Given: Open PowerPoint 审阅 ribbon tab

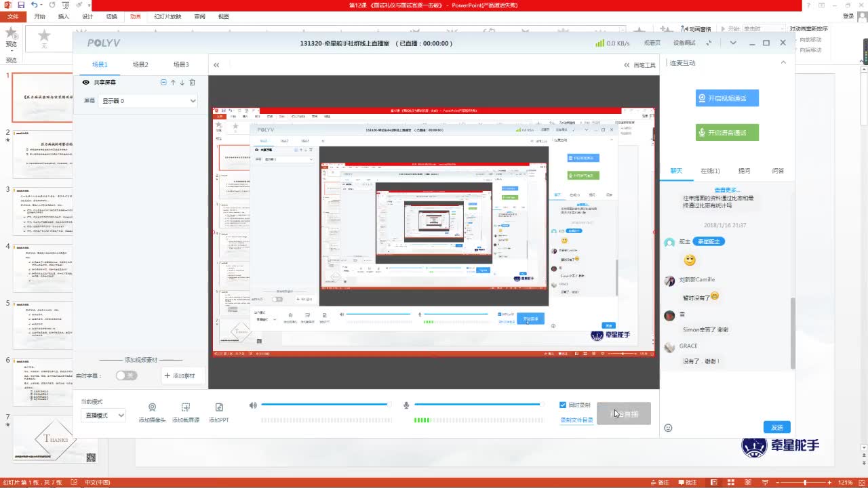Looking at the screenshot, I should (x=199, y=16).
